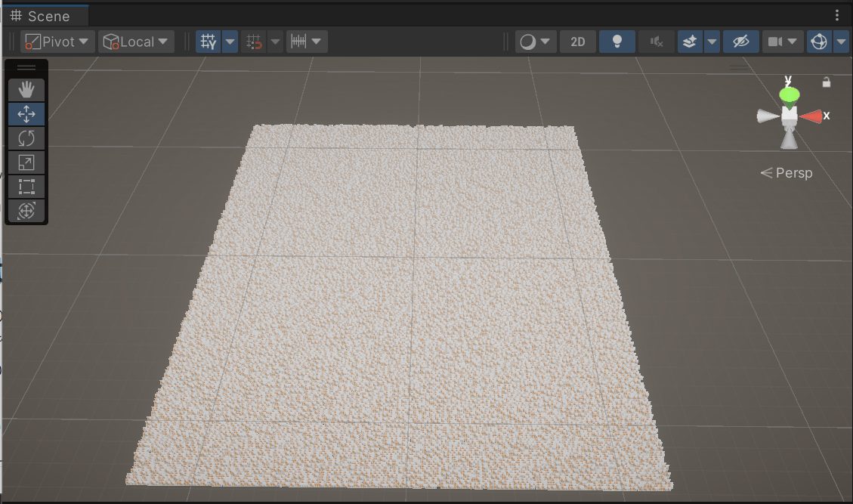The image size is (853, 504).
Task: Unmute scene audio
Action: [x=656, y=42]
